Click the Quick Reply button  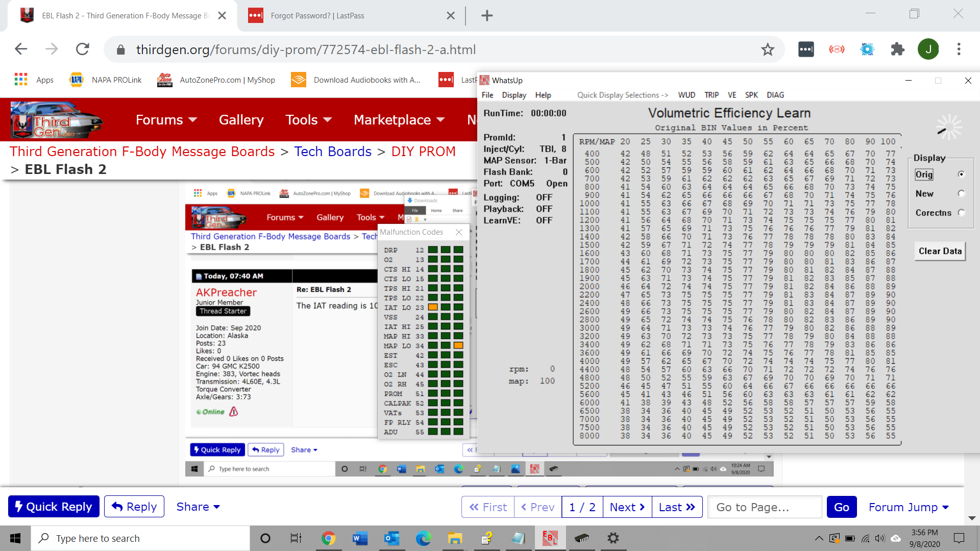(54, 507)
